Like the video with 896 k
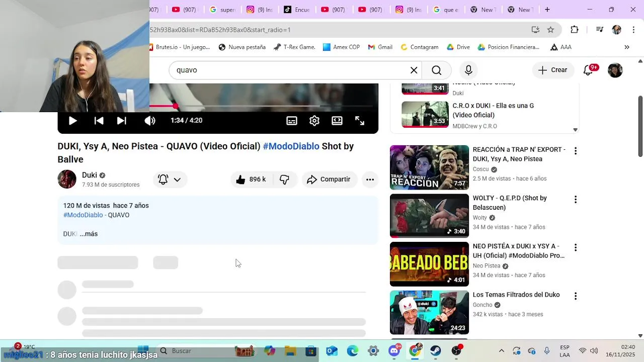This screenshot has height=362, width=644. tap(251, 179)
